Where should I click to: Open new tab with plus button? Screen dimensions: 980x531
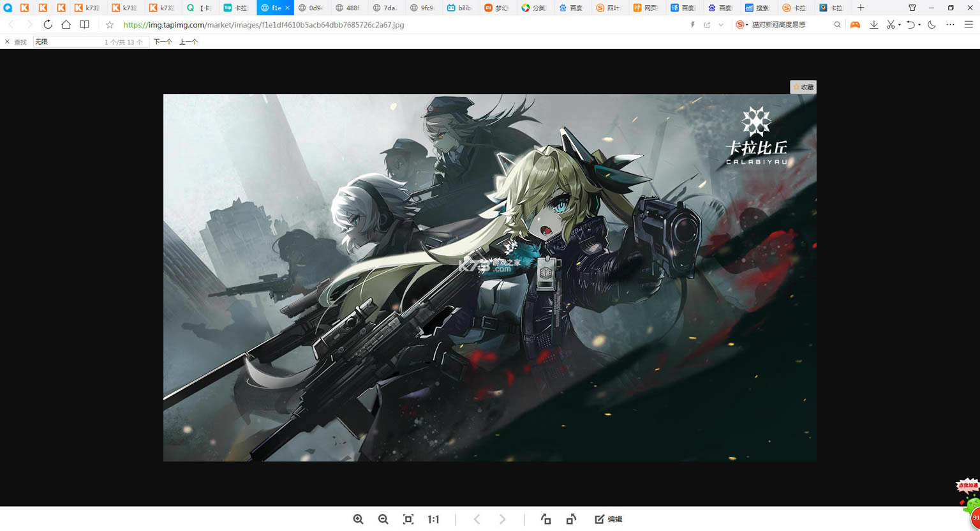[860, 8]
